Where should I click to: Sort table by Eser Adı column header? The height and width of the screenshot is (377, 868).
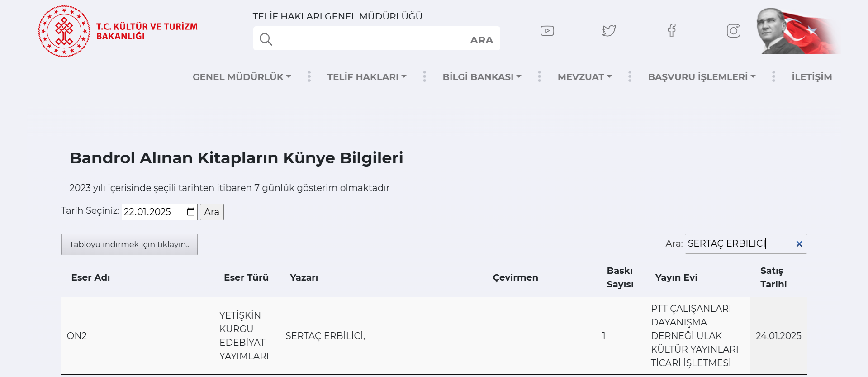click(90, 277)
